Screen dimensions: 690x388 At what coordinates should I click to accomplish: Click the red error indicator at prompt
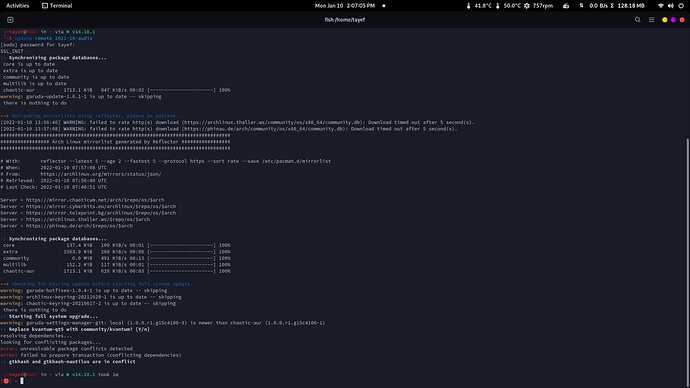[6, 381]
